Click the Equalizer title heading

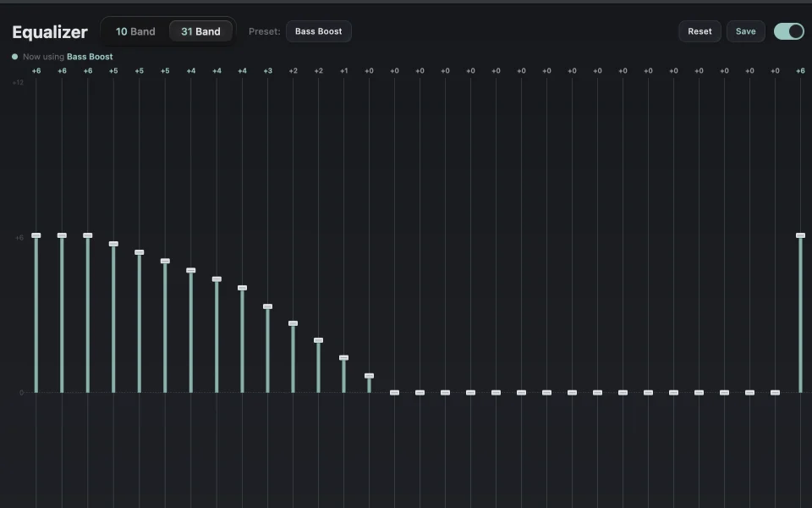[50, 32]
